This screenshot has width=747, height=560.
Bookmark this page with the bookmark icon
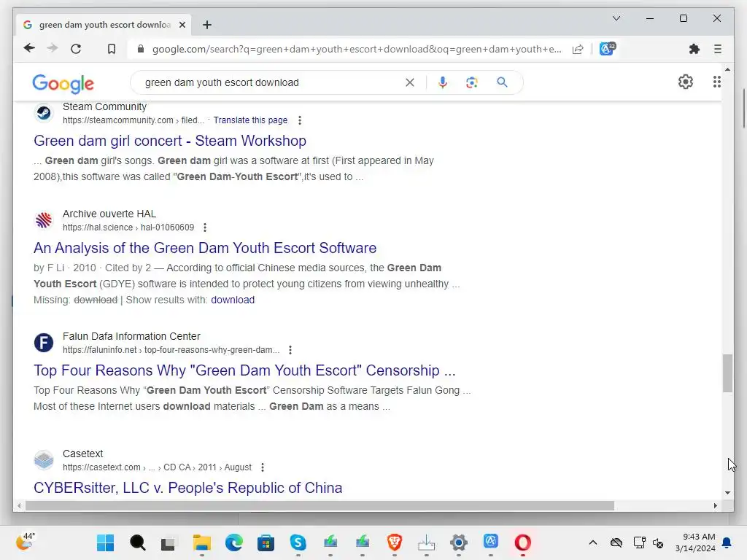point(112,49)
